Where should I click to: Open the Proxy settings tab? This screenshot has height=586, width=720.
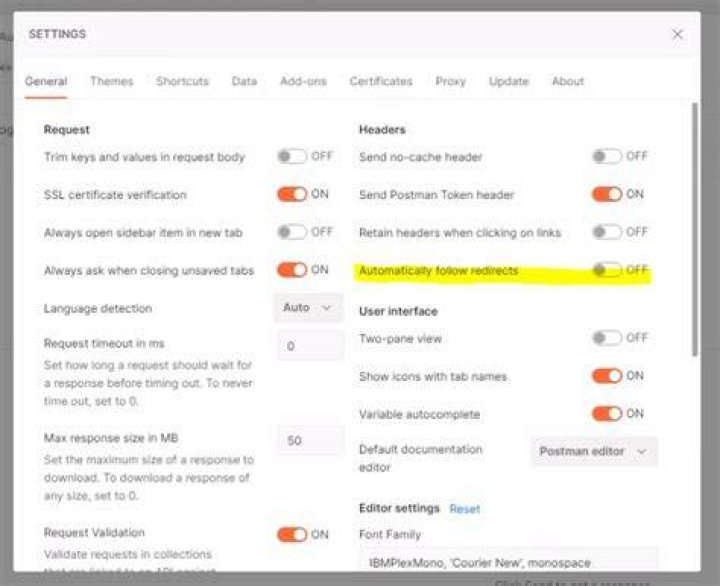pos(450,81)
